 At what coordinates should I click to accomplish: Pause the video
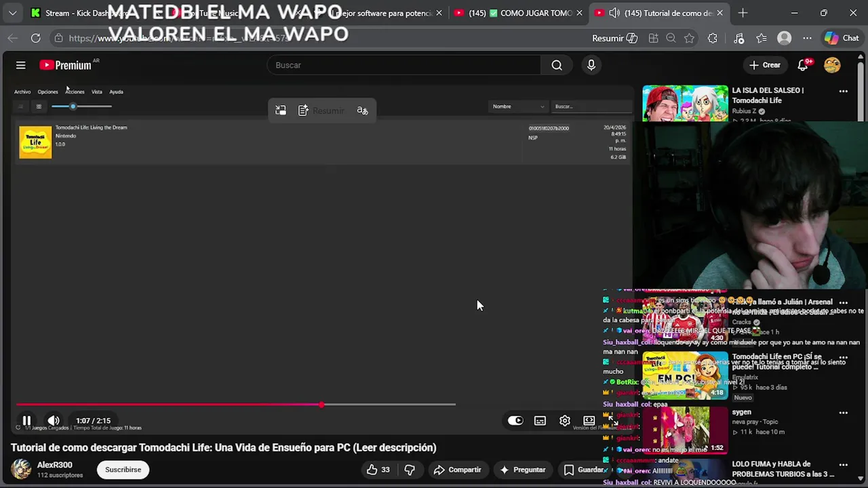pos(26,421)
